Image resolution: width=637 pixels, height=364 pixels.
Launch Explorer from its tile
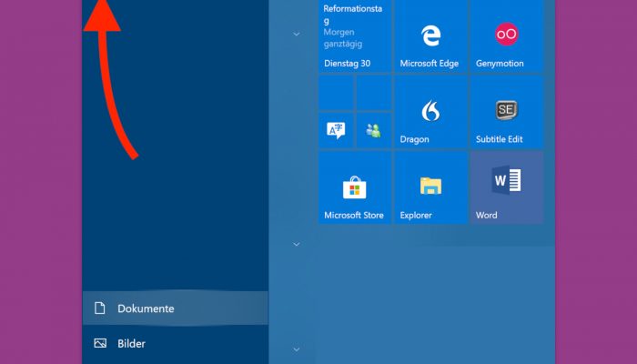430,187
